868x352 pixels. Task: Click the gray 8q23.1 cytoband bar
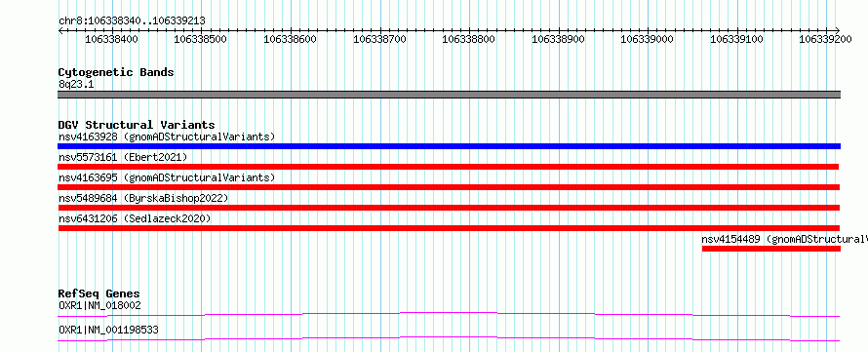(x=450, y=95)
